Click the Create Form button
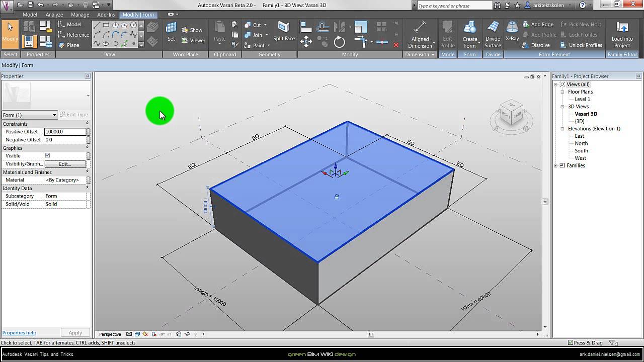This screenshot has height=362, width=644. point(470,35)
